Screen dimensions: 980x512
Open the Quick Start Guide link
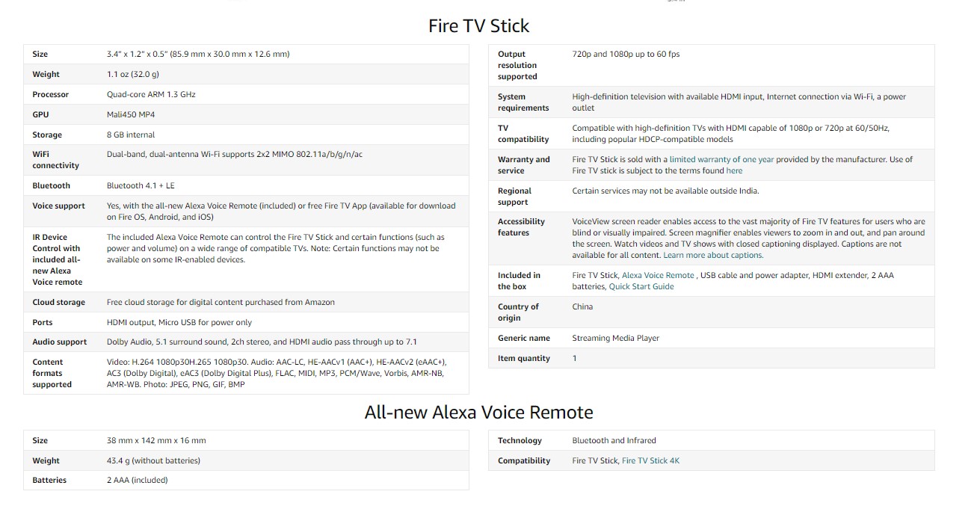[x=641, y=286]
